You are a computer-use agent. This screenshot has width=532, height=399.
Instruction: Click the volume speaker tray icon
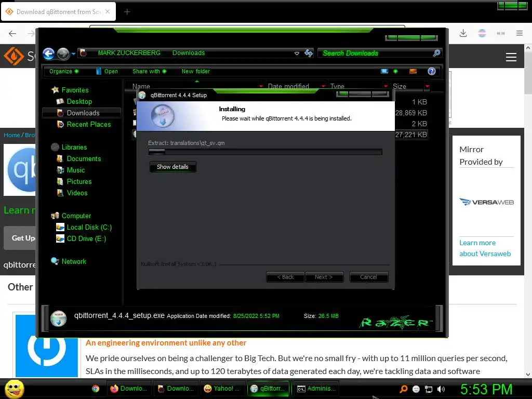[441, 389]
